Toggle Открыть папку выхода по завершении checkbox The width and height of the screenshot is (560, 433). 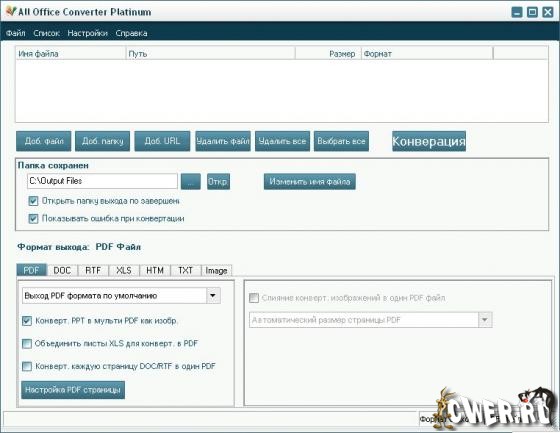tap(33, 201)
